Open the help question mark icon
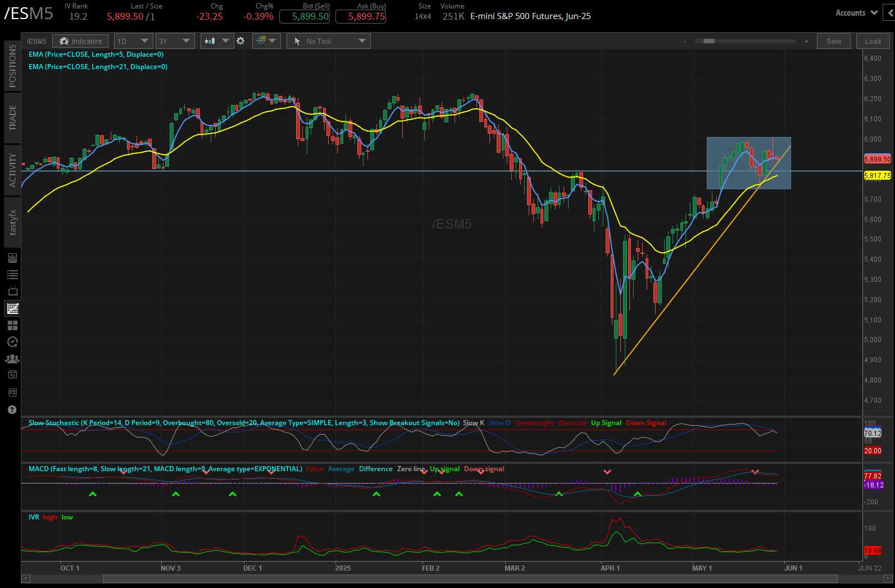 click(12, 409)
